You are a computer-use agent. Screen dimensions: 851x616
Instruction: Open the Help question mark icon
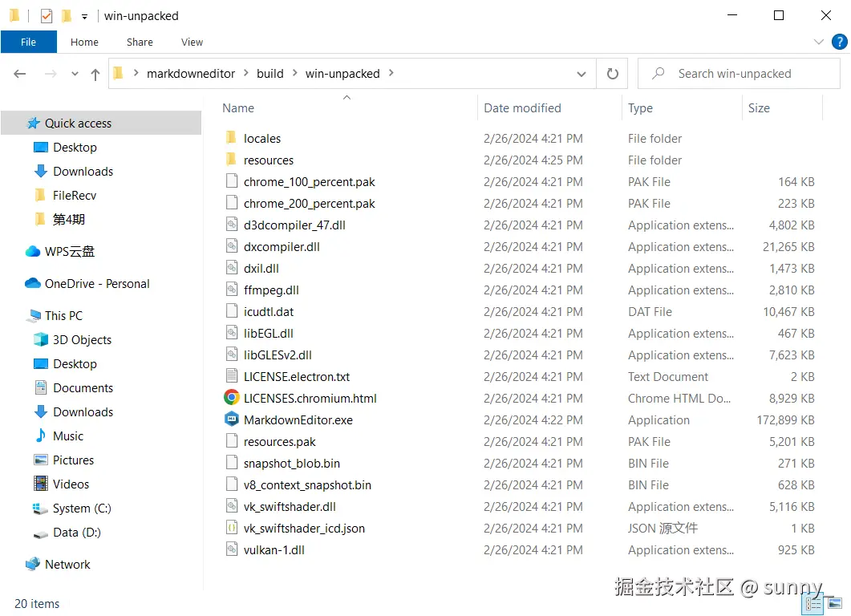[x=839, y=42]
